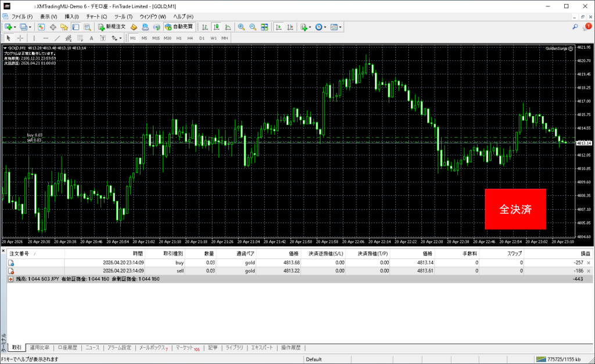
Task: Expand the new chart dropdown arrow
Action: 15,27
